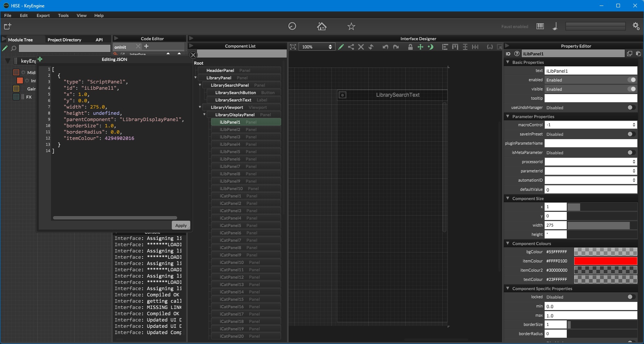Click the JSON braces icon in toolbar
The image size is (644, 344).
pos(490,47)
